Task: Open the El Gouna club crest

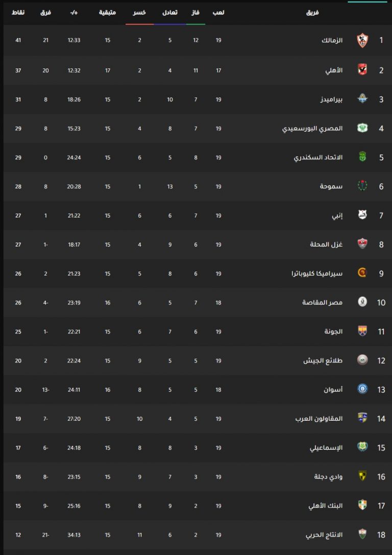Action: (x=362, y=331)
